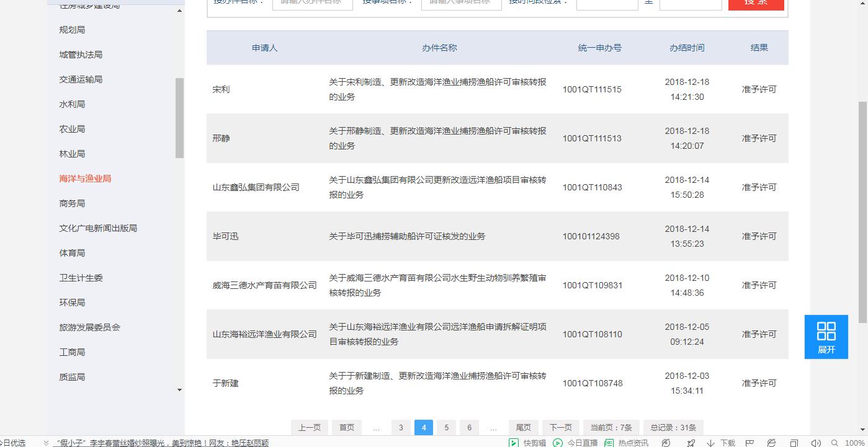
Task: Expand the 今日优选 news ticker chevron
Action: 46,443
